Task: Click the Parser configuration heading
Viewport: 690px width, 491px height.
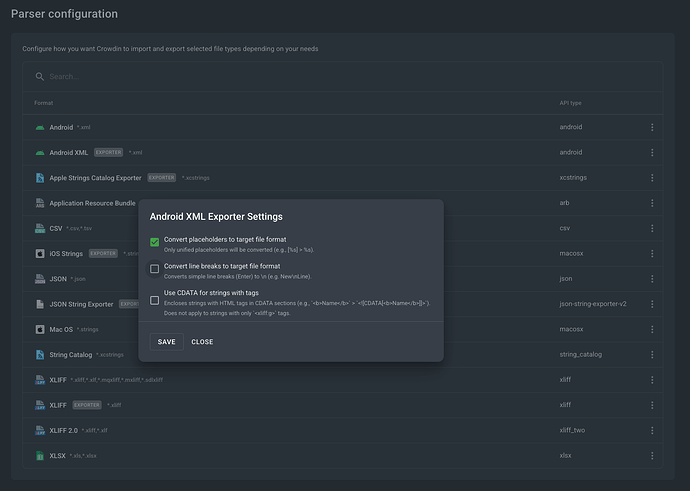Action: (x=64, y=14)
